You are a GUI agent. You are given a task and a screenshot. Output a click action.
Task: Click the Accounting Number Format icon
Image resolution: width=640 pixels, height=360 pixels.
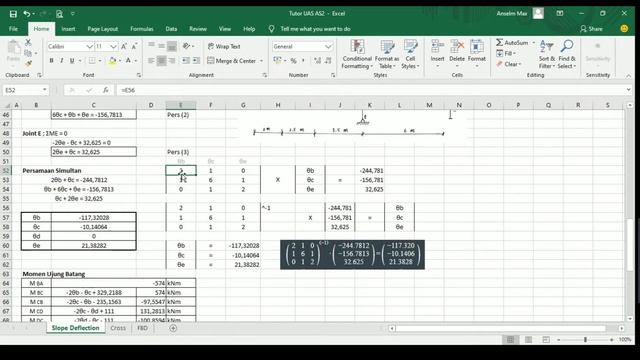click(x=278, y=61)
